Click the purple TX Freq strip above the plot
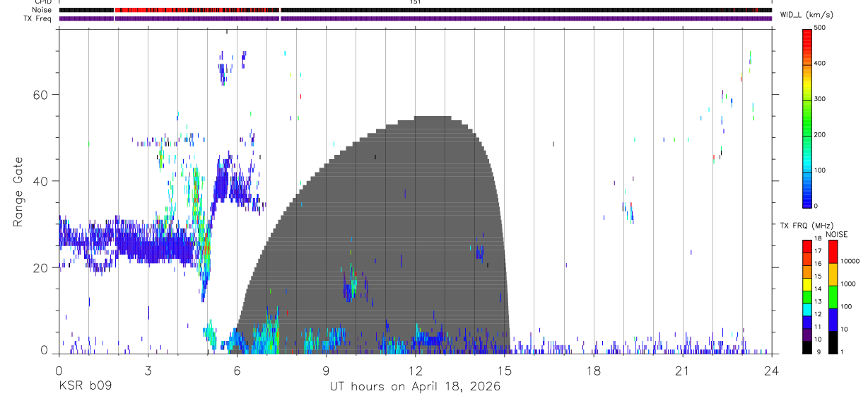868x401 pixels. (415, 18)
